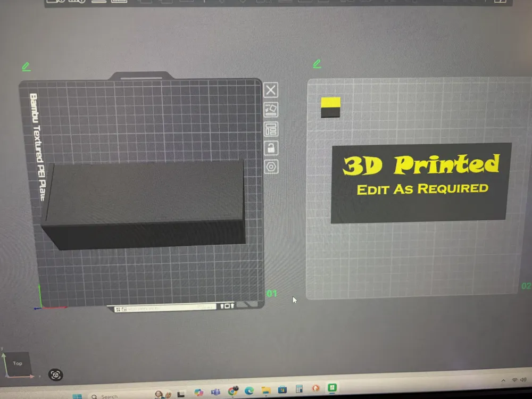Expand hidden icons via the taskbar chevron
This screenshot has height=399, width=532.
503,381
